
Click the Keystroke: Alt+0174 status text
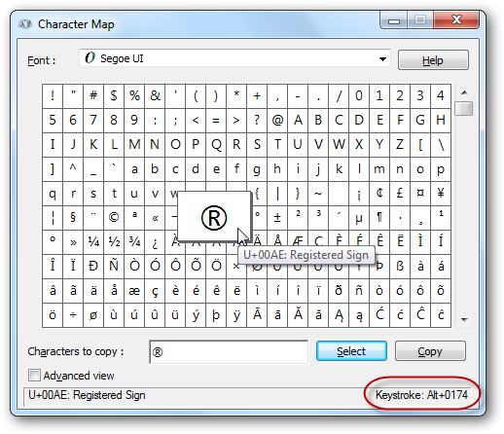(421, 395)
